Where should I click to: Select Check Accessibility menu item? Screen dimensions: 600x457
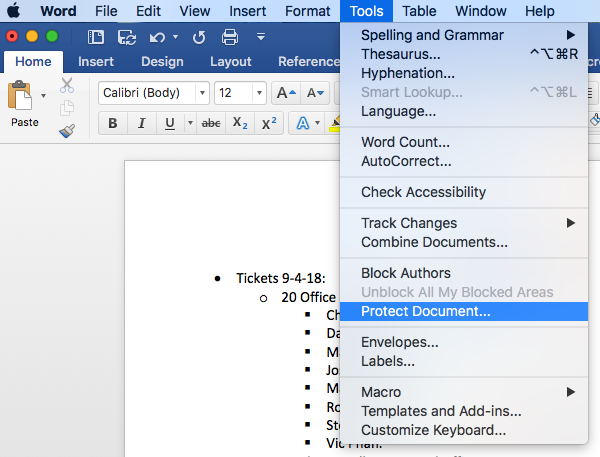(464, 192)
